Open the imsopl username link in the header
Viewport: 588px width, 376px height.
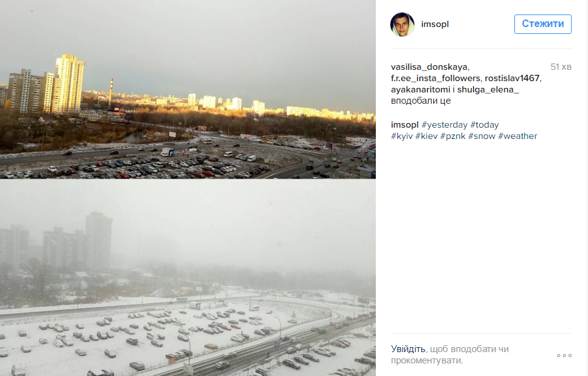[x=434, y=25]
